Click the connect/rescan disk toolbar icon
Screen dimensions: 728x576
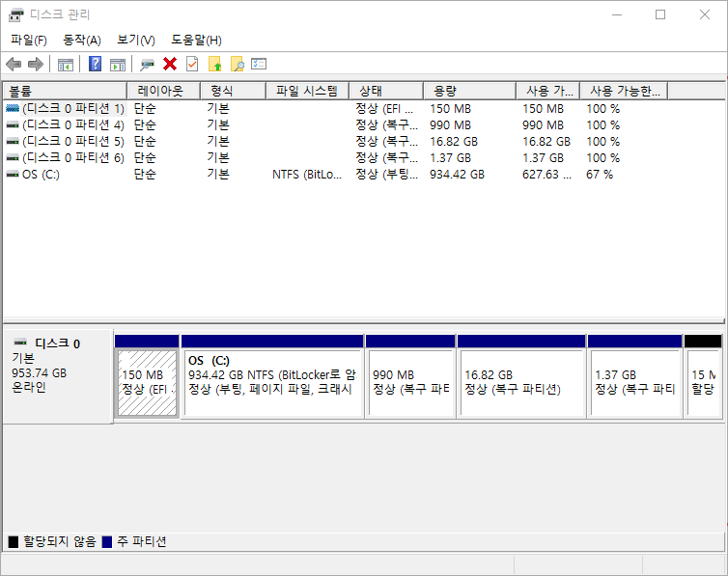point(147,65)
